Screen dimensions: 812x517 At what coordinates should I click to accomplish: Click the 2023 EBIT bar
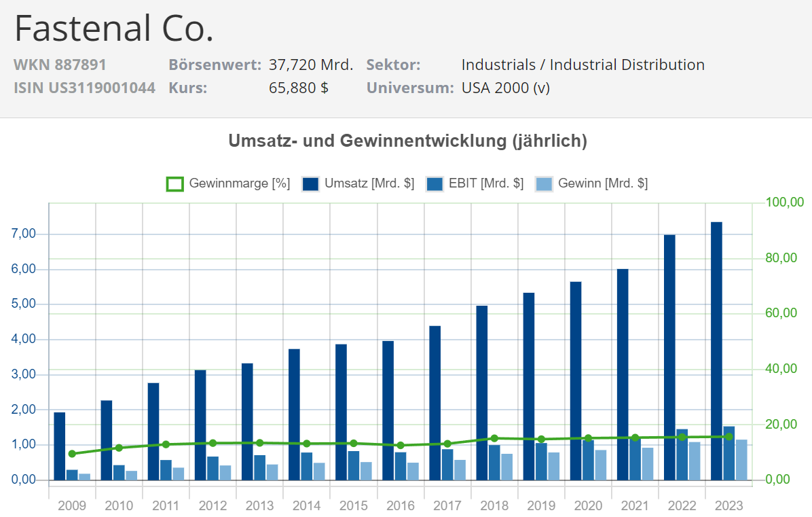(x=728, y=453)
